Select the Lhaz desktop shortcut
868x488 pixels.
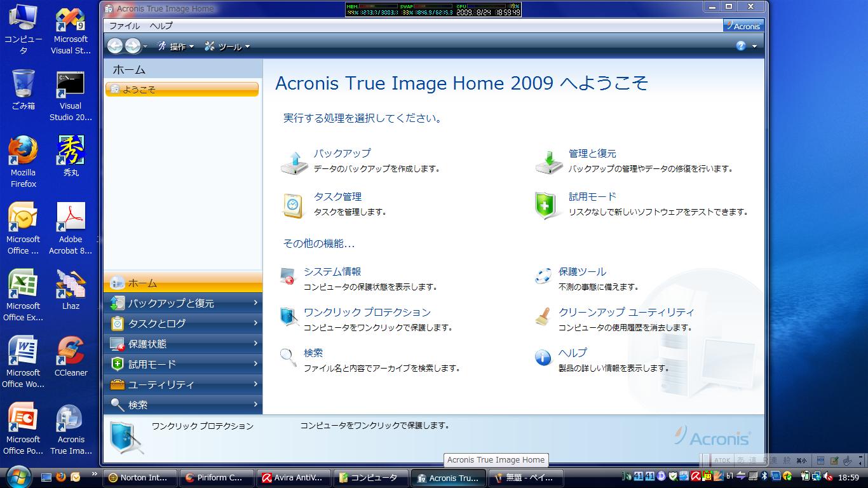pyautogui.click(x=71, y=290)
